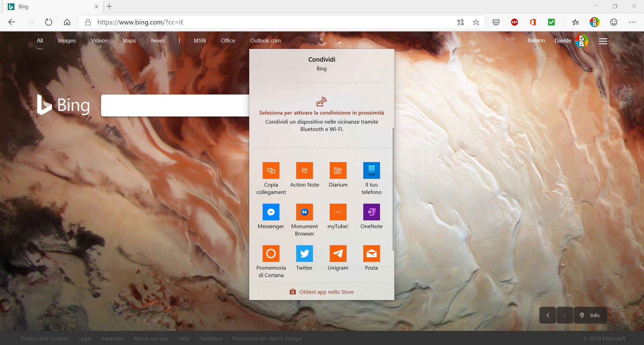This screenshot has width=644, height=345.
Task: Share using Posta mail app
Action: [x=372, y=254]
